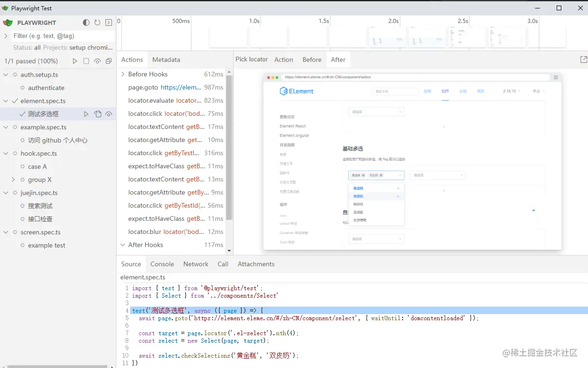Switch to the Metadata tab

(x=166, y=60)
